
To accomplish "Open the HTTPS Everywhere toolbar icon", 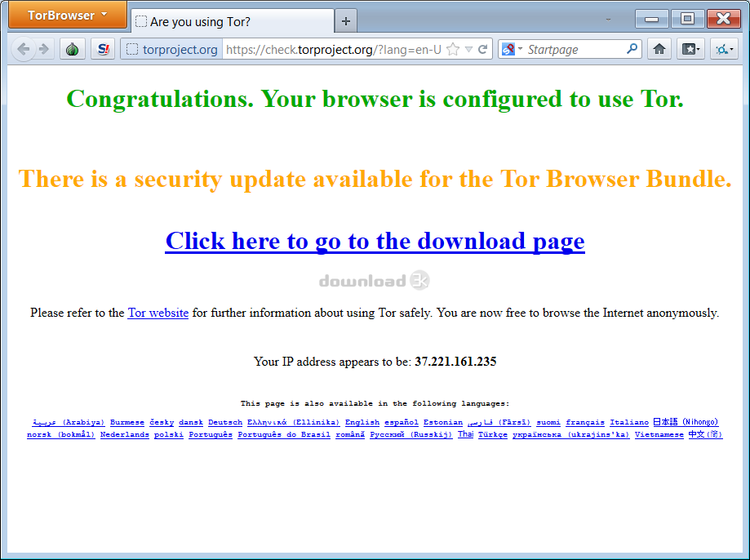I will [724, 49].
